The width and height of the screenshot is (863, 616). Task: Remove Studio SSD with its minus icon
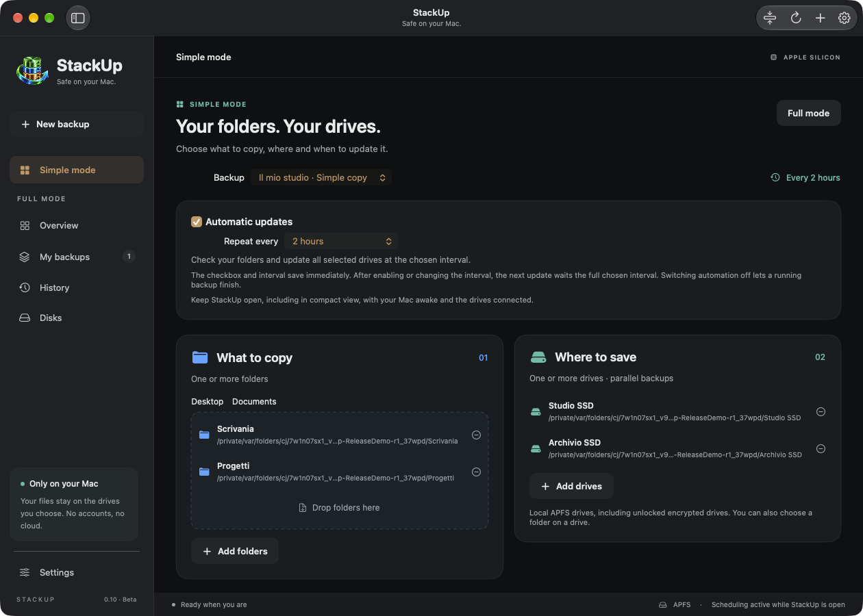(x=821, y=411)
